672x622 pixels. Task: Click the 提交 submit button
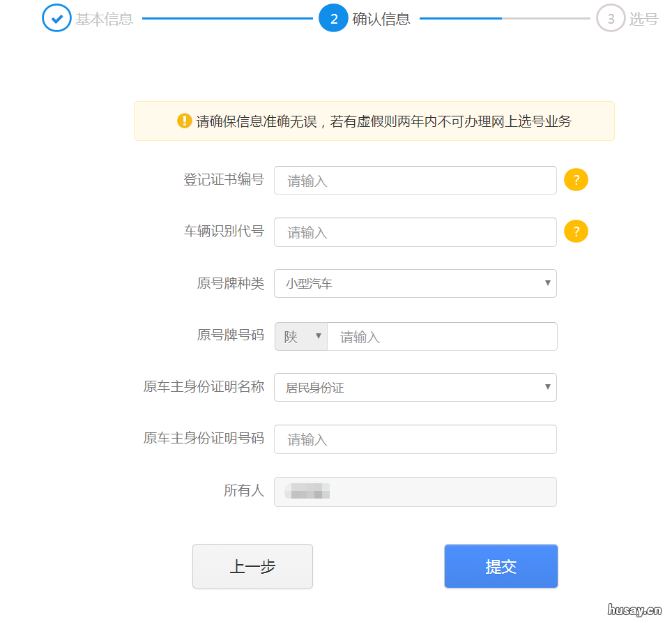(x=501, y=566)
